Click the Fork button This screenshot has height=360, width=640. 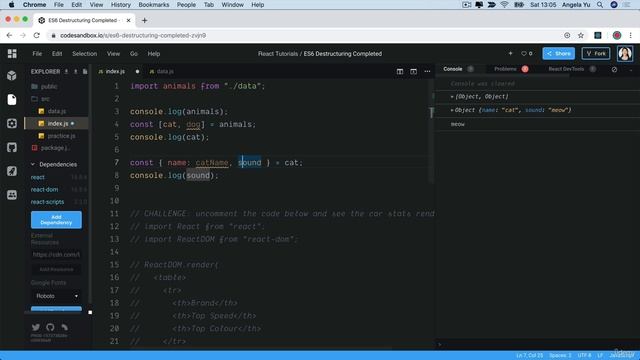pos(596,53)
